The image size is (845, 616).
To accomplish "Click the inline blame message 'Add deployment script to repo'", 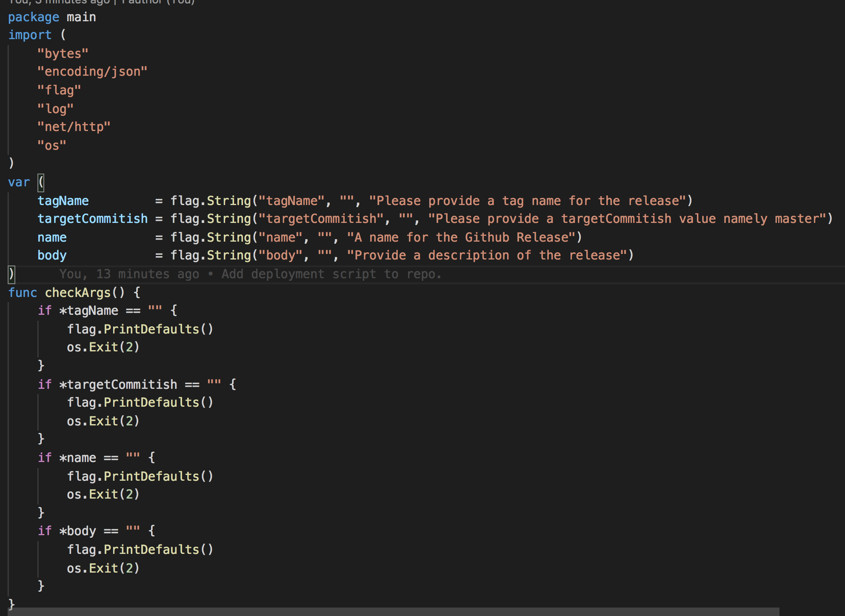I will tap(331, 274).
